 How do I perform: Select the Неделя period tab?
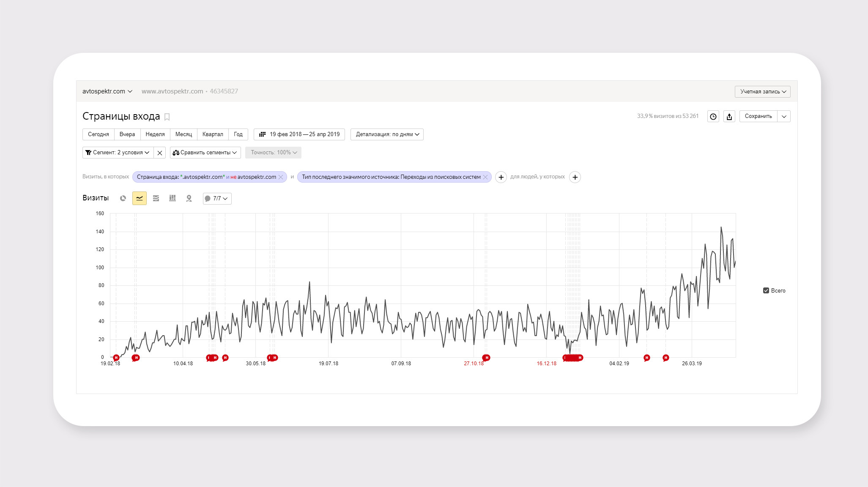coord(155,134)
